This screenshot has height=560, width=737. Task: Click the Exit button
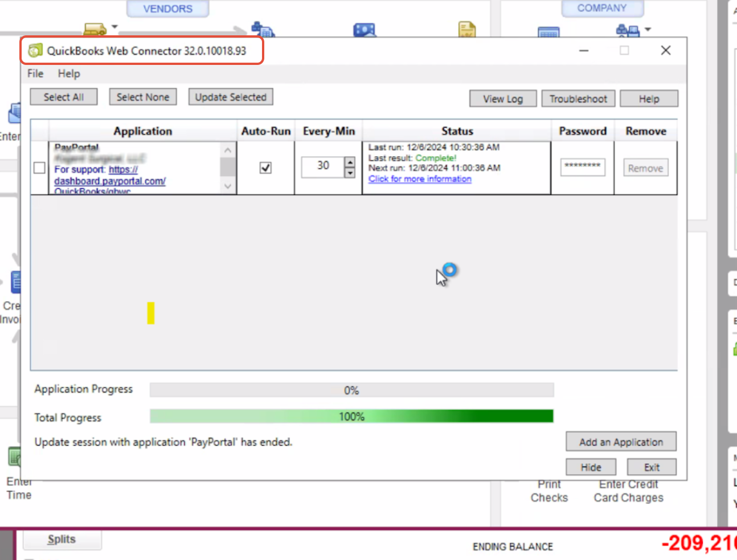click(x=652, y=467)
